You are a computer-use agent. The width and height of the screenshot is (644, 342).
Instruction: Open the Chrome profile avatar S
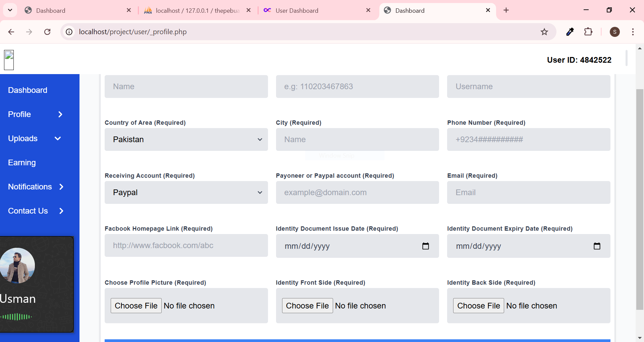(x=614, y=32)
